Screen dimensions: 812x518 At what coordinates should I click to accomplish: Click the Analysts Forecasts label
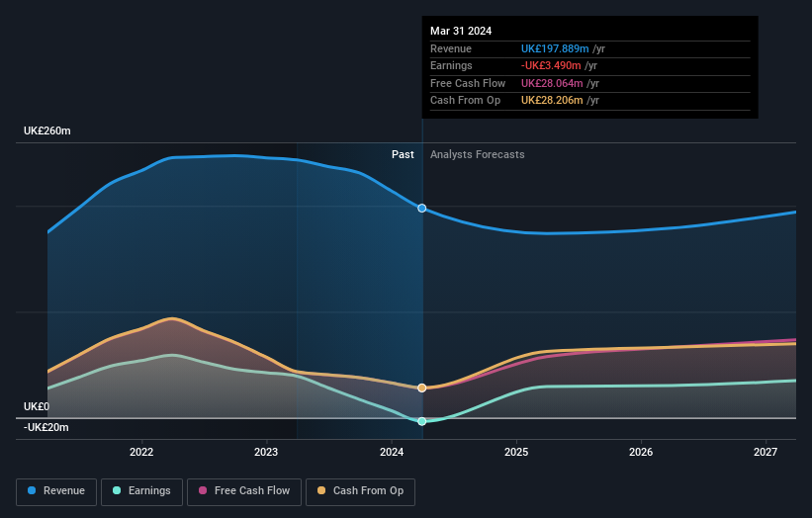coord(478,154)
